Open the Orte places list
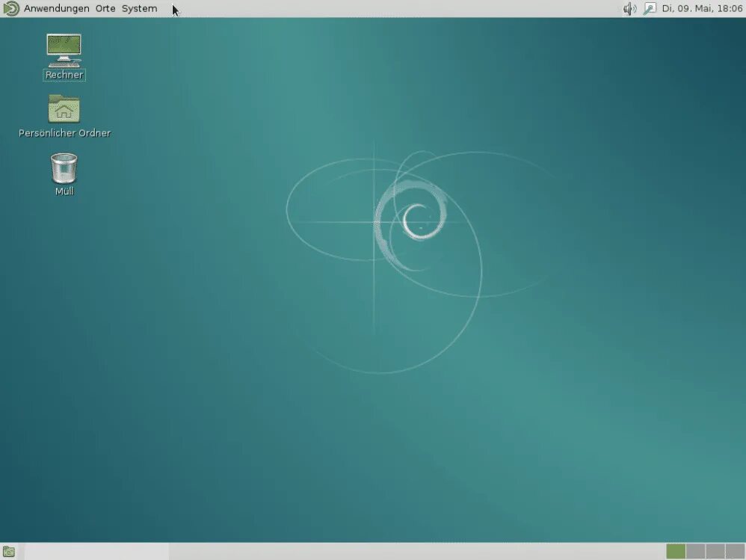 tap(105, 9)
